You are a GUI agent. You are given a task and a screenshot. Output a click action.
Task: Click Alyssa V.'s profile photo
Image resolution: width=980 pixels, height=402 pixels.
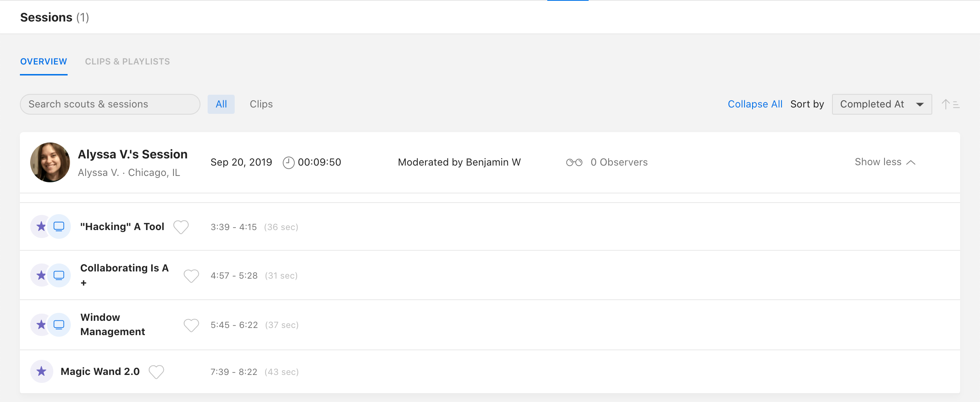point(50,162)
